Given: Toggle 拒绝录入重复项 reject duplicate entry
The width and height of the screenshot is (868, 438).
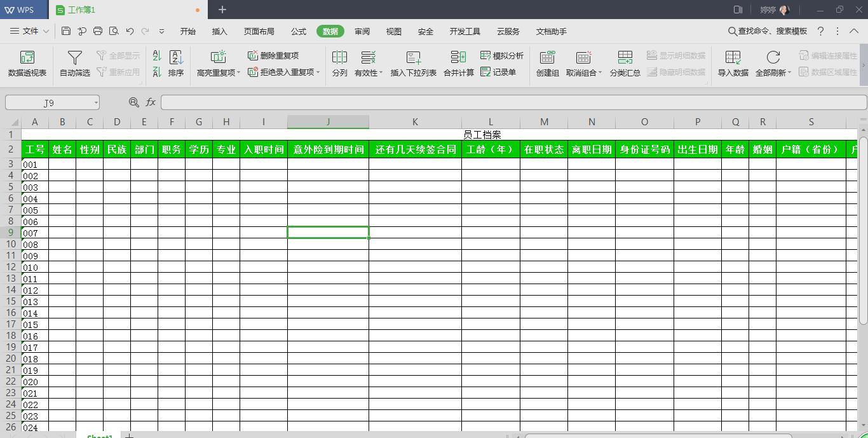Looking at the screenshot, I should coord(280,72).
